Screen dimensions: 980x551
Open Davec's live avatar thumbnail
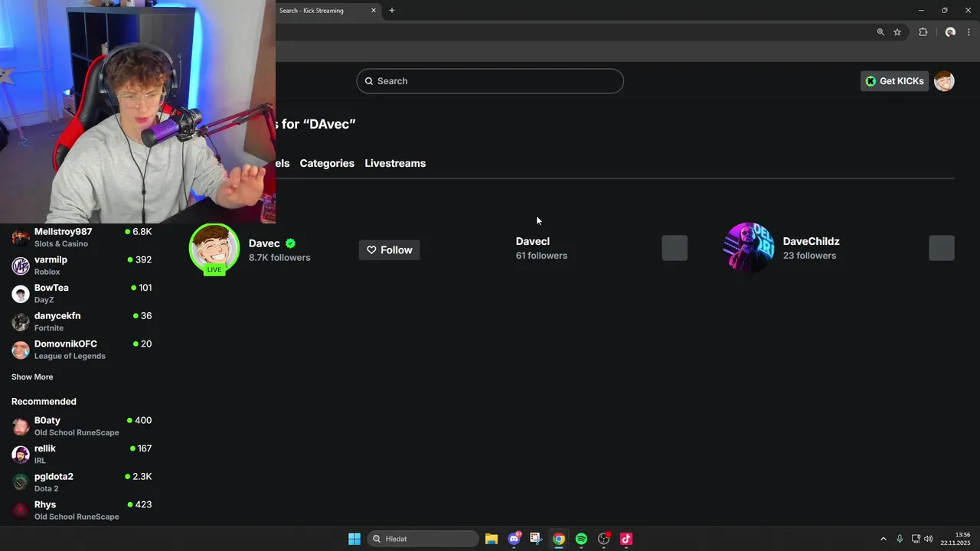214,249
